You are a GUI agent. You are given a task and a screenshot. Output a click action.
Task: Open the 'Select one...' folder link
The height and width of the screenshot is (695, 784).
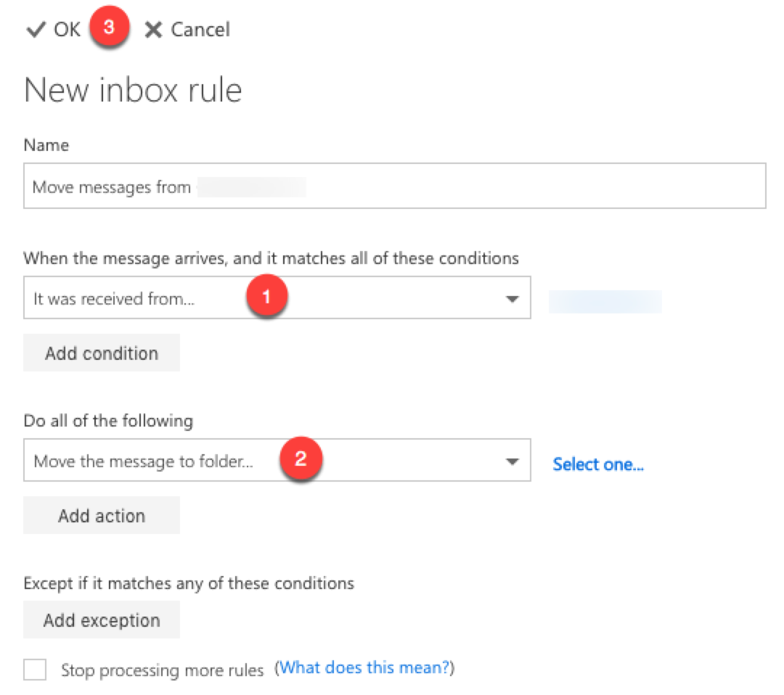click(598, 464)
